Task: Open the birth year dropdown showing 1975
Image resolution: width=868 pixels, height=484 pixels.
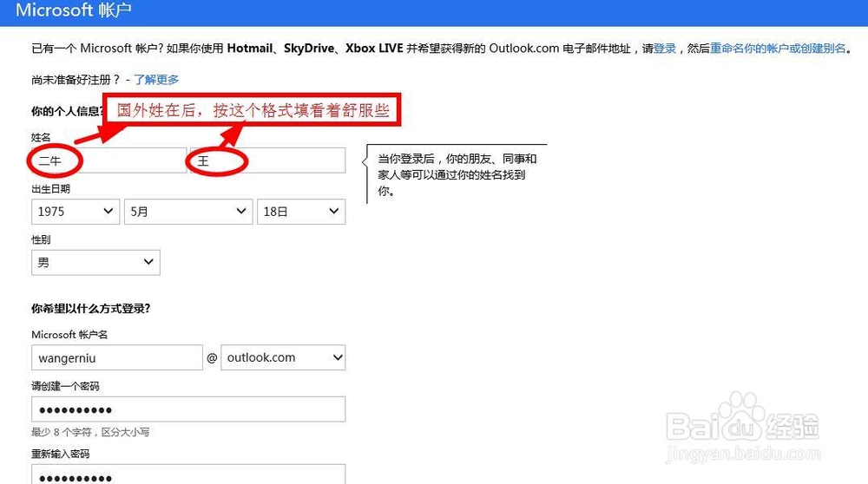Action: point(76,212)
